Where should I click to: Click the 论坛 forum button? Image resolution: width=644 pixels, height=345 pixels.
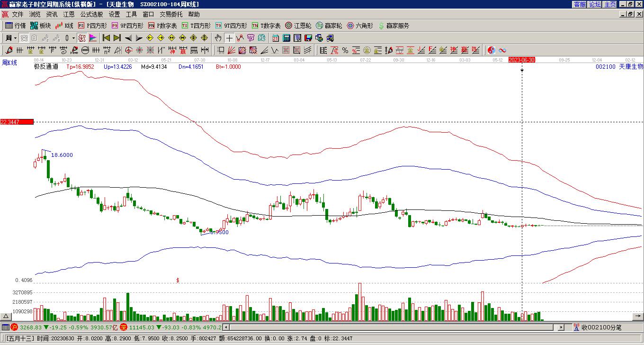tap(595, 4)
